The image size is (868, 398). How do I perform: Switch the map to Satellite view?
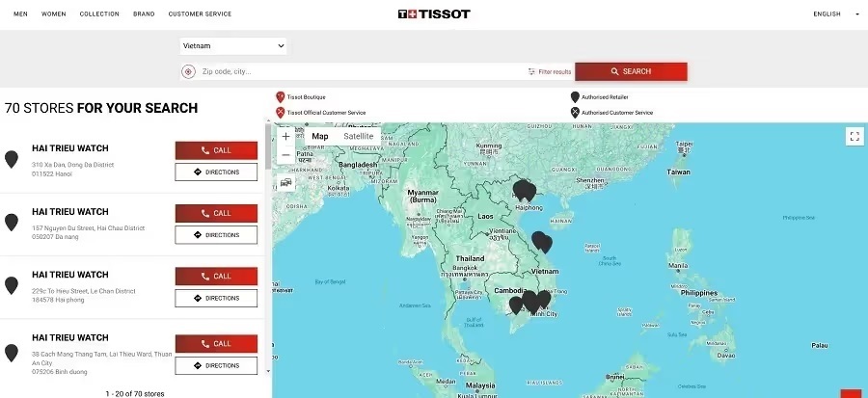(x=359, y=137)
